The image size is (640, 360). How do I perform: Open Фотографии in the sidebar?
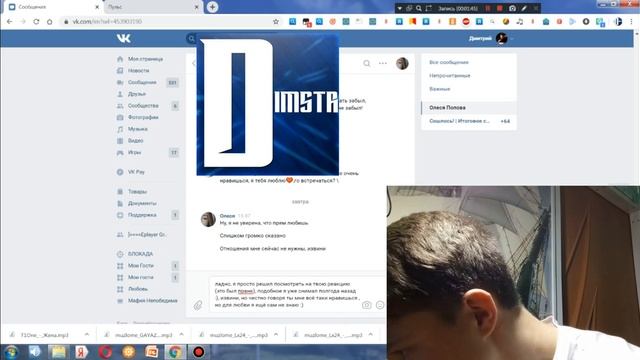pyautogui.click(x=143, y=117)
